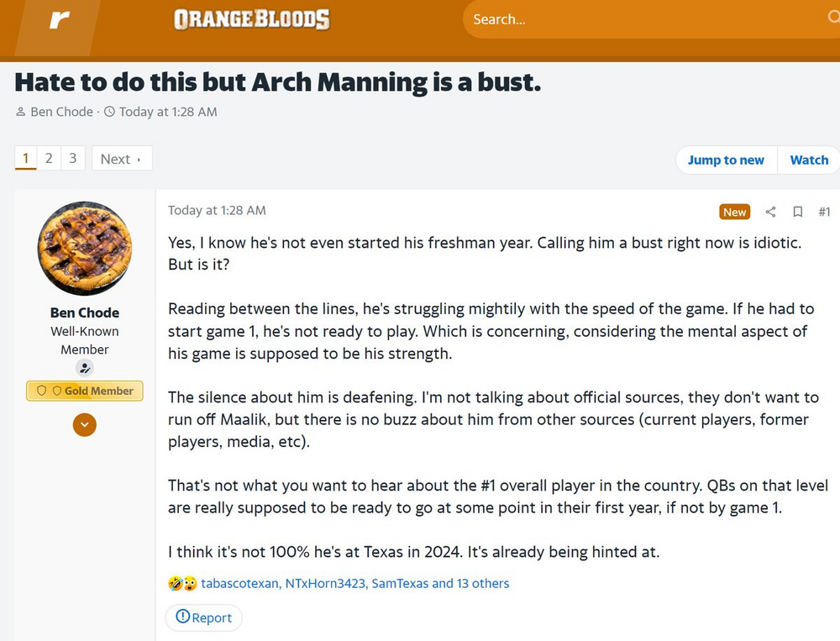Toggle the Gold Member badge
The height and width of the screenshot is (641, 840).
pyautogui.click(x=84, y=391)
